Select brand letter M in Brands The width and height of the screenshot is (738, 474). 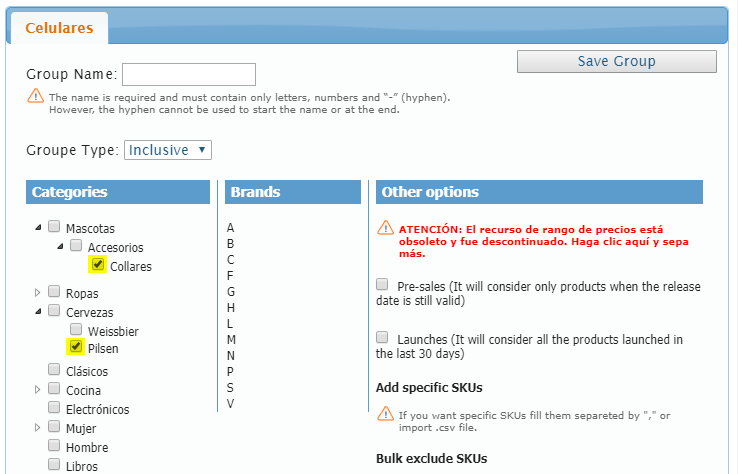click(232, 340)
